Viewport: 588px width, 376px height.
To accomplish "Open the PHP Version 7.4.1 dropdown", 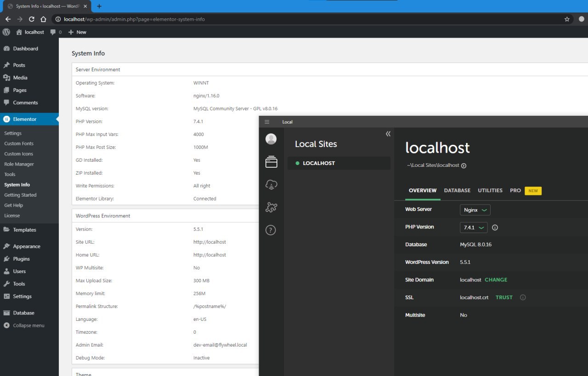I will (474, 228).
